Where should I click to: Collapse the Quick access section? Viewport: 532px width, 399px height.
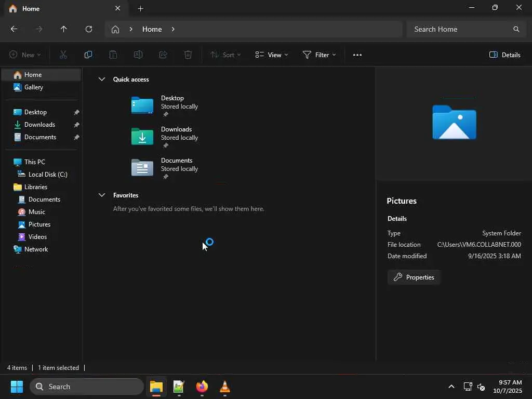tap(102, 79)
